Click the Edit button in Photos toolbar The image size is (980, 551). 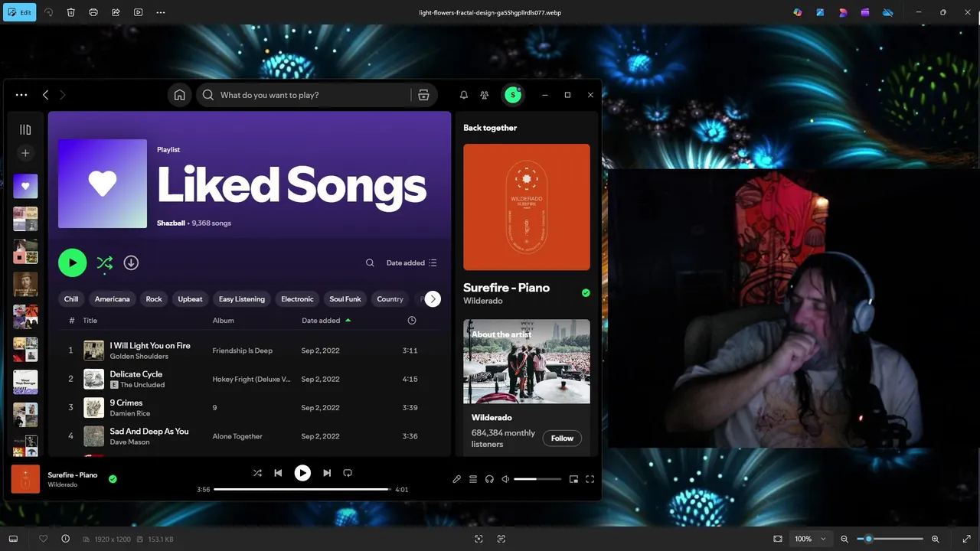click(19, 12)
